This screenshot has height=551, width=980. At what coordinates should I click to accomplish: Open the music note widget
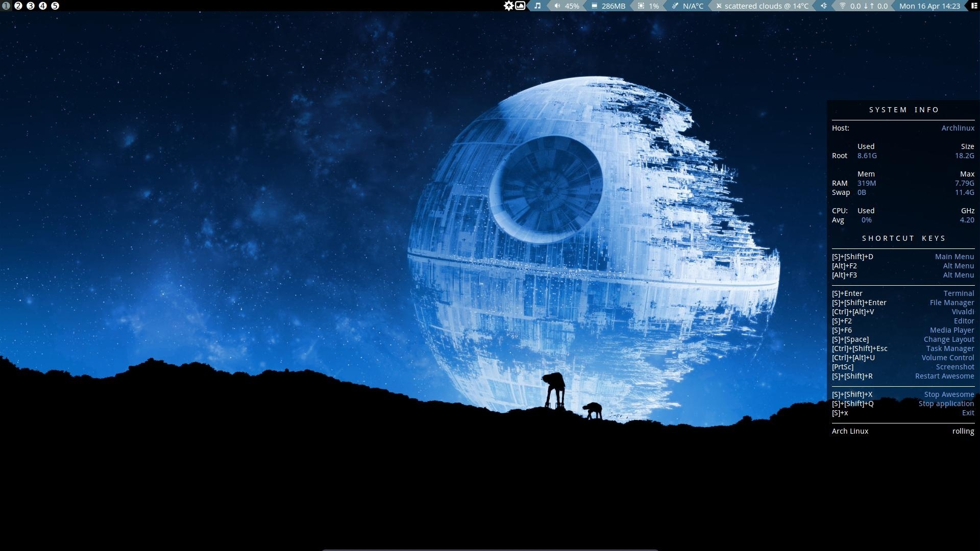[x=537, y=6]
